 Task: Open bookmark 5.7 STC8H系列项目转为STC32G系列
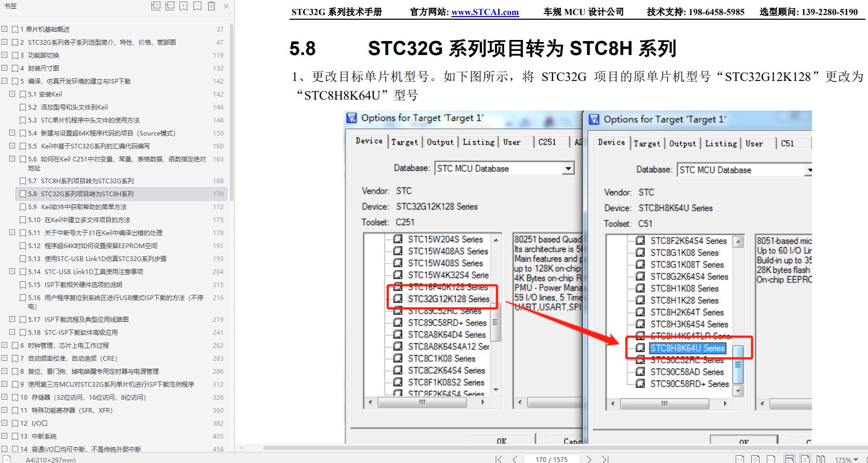pyautogui.click(x=81, y=181)
